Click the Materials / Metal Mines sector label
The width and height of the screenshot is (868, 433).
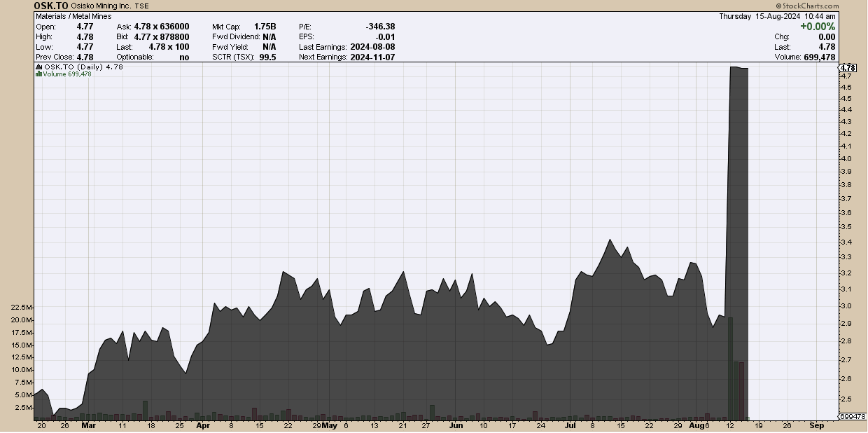(x=73, y=16)
